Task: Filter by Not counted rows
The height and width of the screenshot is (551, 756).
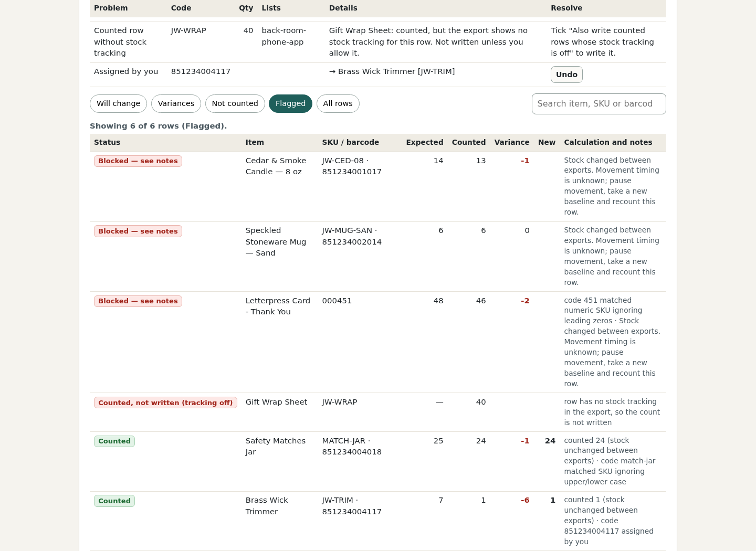Action: pos(235,104)
